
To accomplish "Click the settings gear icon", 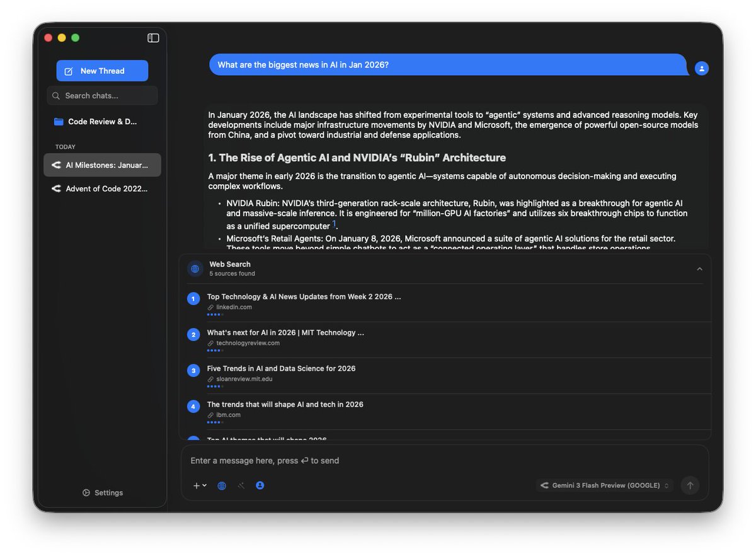I will [x=86, y=493].
